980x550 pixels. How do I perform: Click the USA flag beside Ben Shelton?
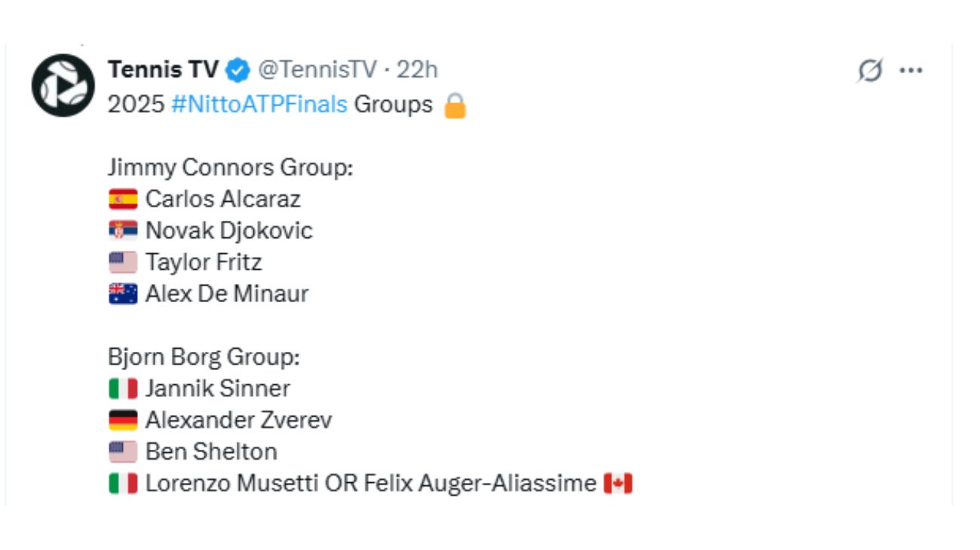(x=123, y=452)
